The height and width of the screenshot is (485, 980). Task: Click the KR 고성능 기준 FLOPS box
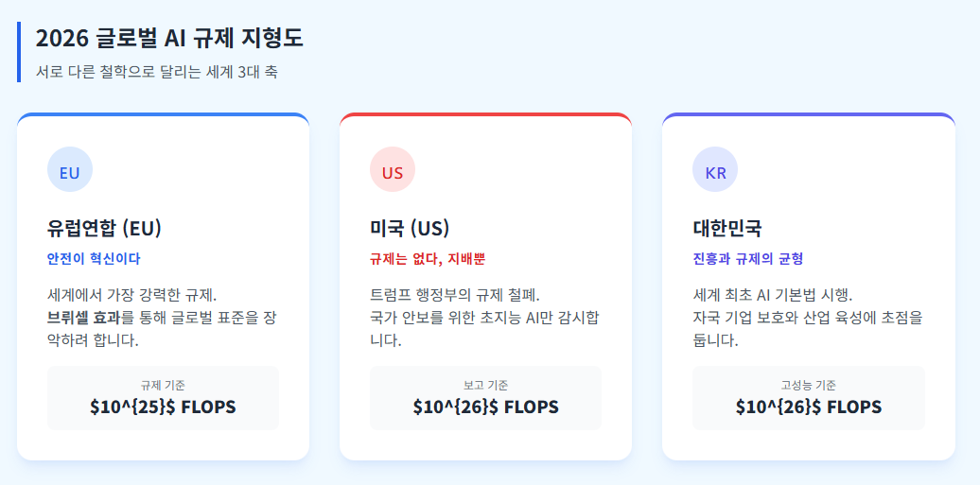pos(809,398)
